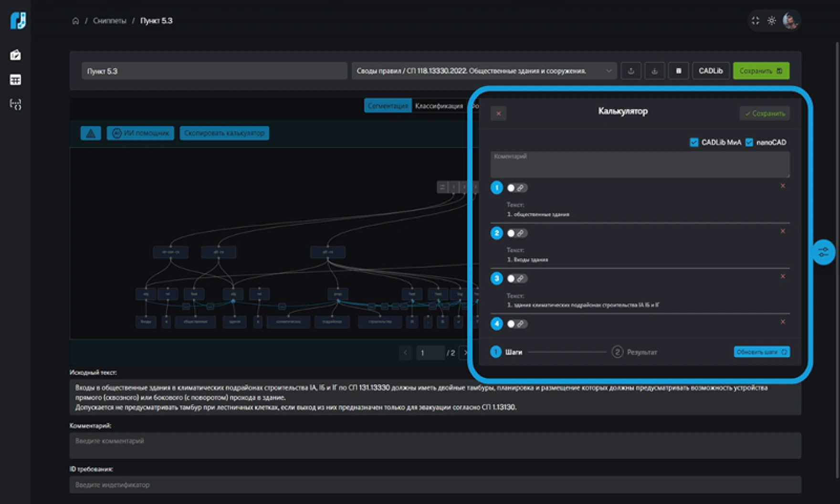This screenshot has width=840, height=504.
Task: Click the upload icon button in top toolbar
Action: tap(631, 71)
